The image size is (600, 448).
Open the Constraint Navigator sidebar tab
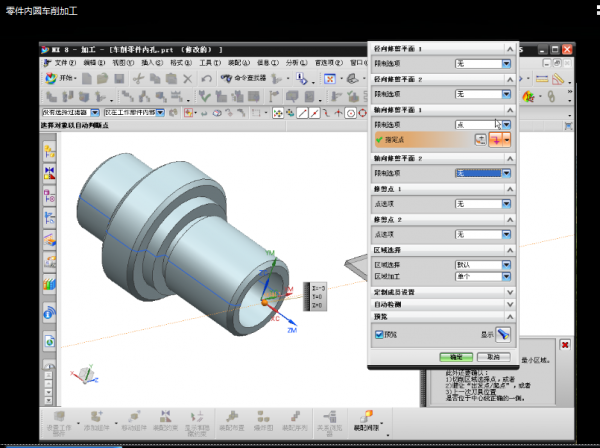[x=50, y=173]
